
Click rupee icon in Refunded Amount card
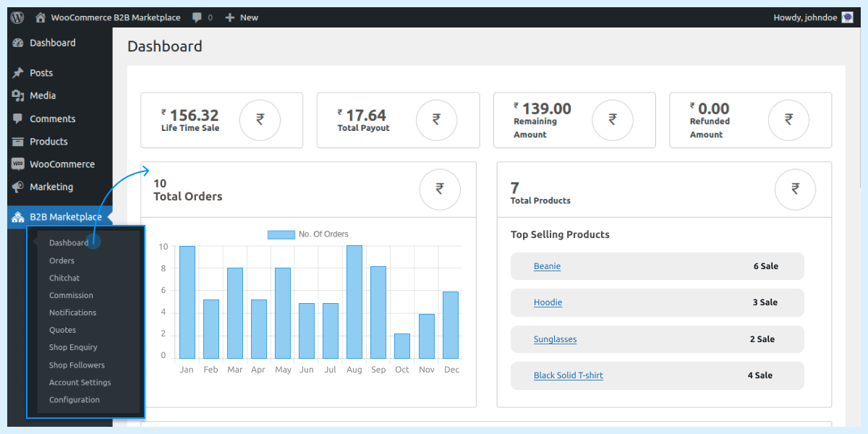click(x=788, y=120)
